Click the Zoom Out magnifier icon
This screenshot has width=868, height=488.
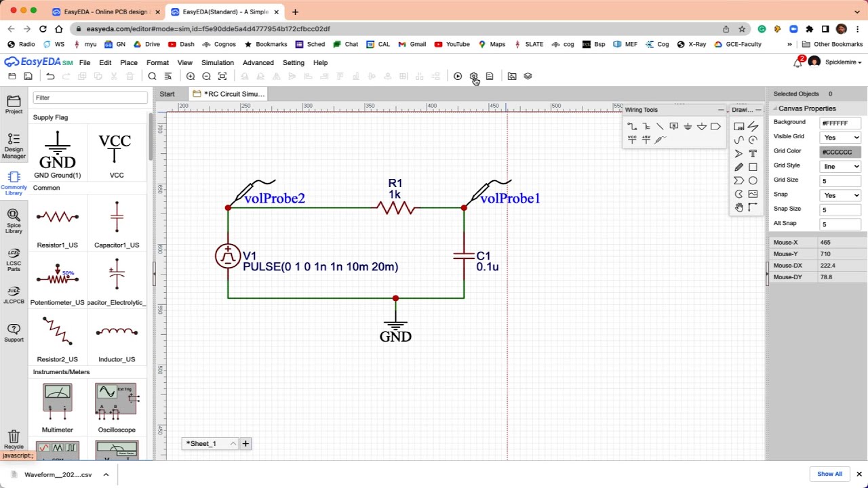[206, 77]
